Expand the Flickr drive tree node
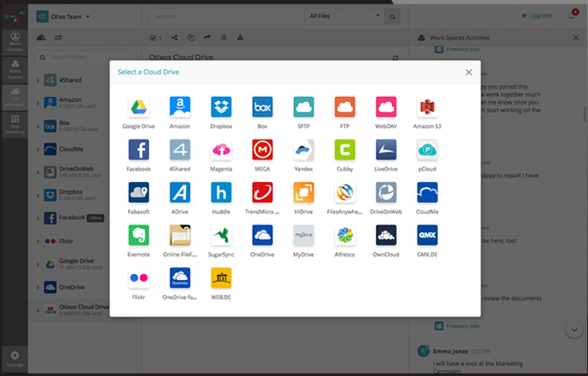The image size is (588, 376). coord(38,241)
